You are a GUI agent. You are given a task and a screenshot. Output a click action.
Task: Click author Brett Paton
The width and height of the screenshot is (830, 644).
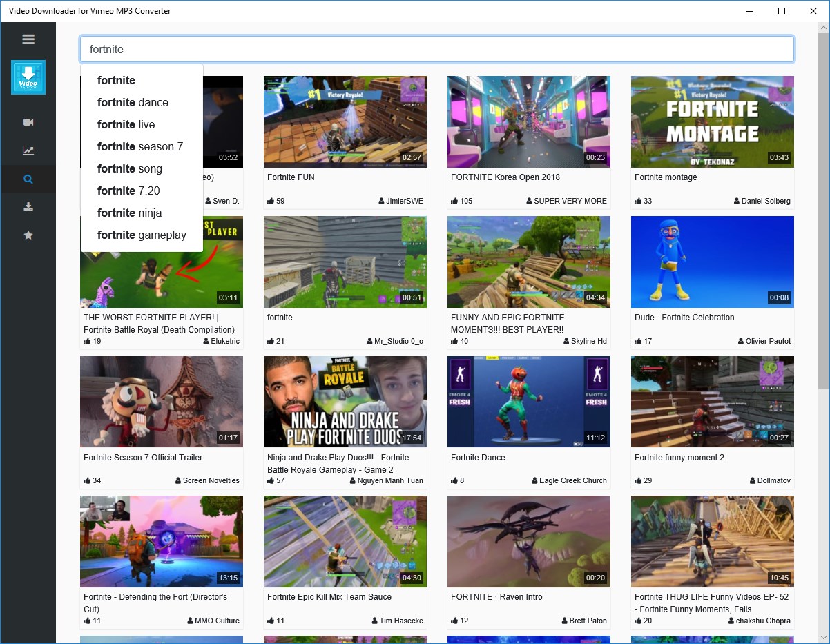pyautogui.click(x=584, y=621)
